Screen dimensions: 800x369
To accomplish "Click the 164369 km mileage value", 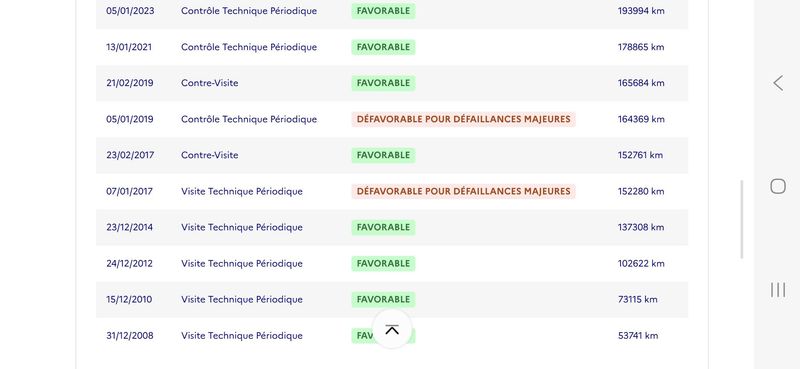I will [x=641, y=119].
